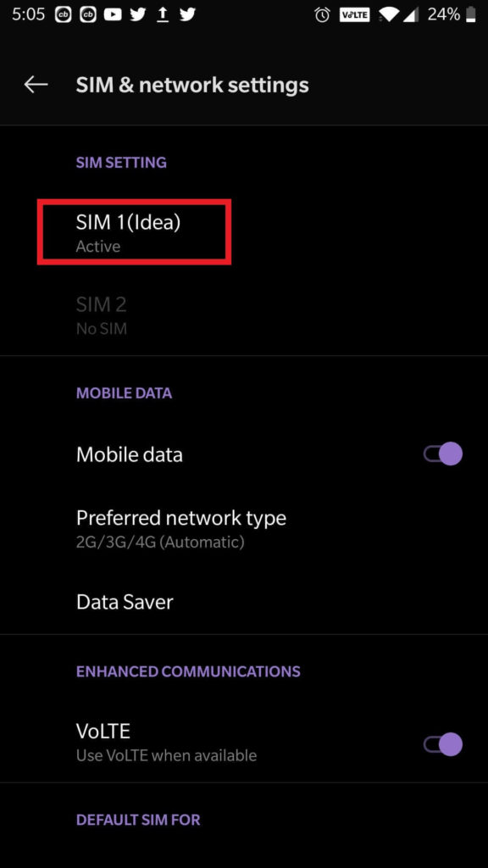The width and height of the screenshot is (488, 868).
Task: Tap the VoLTE status bar indicator
Action: pyautogui.click(x=354, y=15)
